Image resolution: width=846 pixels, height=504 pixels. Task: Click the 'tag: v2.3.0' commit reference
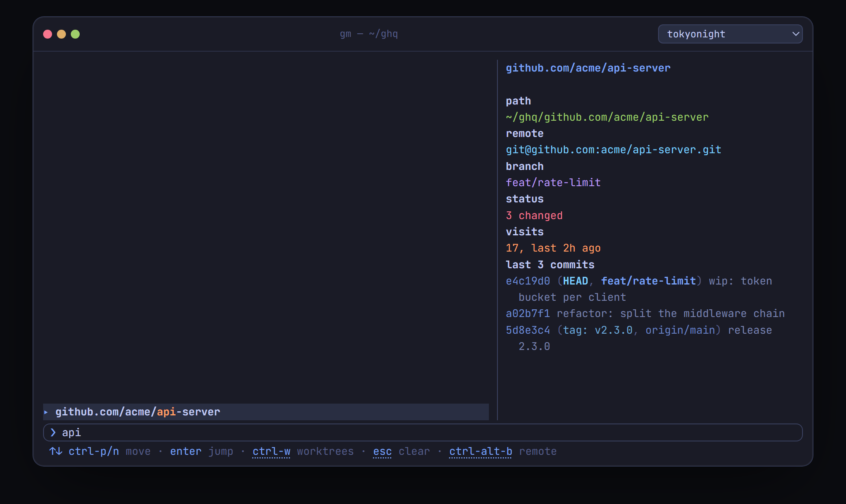click(597, 330)
